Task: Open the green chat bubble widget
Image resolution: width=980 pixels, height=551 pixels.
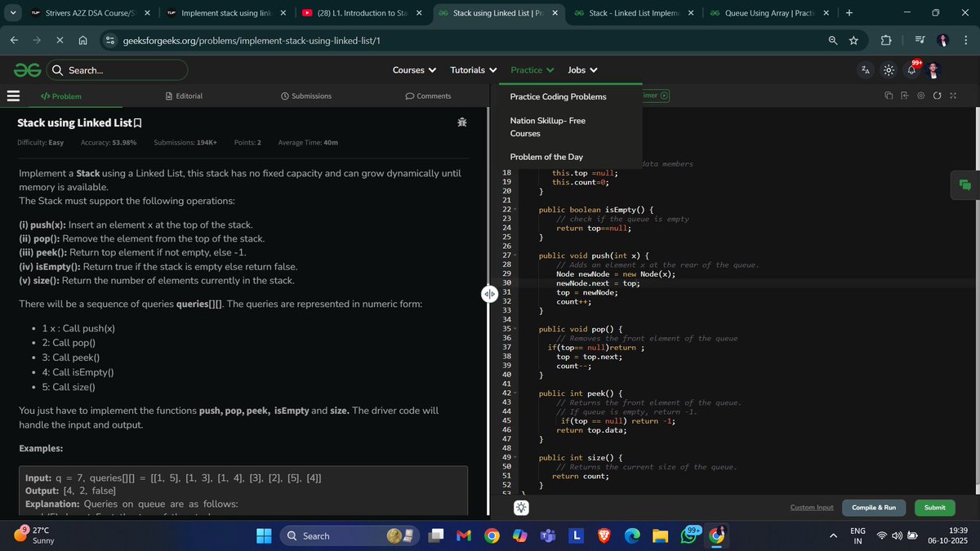Action: click(965, 184)
